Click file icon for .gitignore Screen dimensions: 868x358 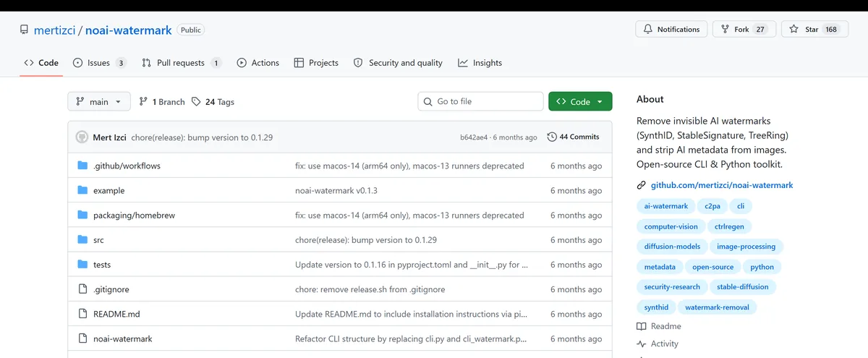[82, 289]
